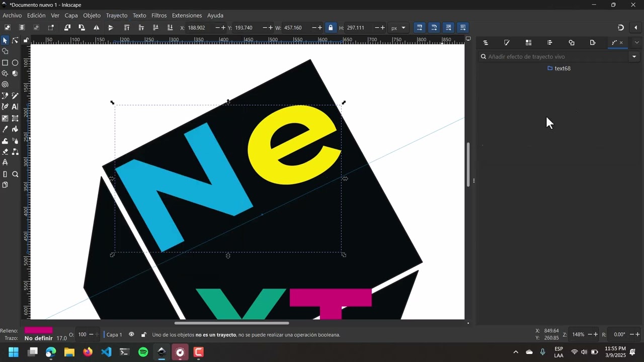644x362 pixels.
Task: Select the Mesh gradient tool
Action: 15,119
